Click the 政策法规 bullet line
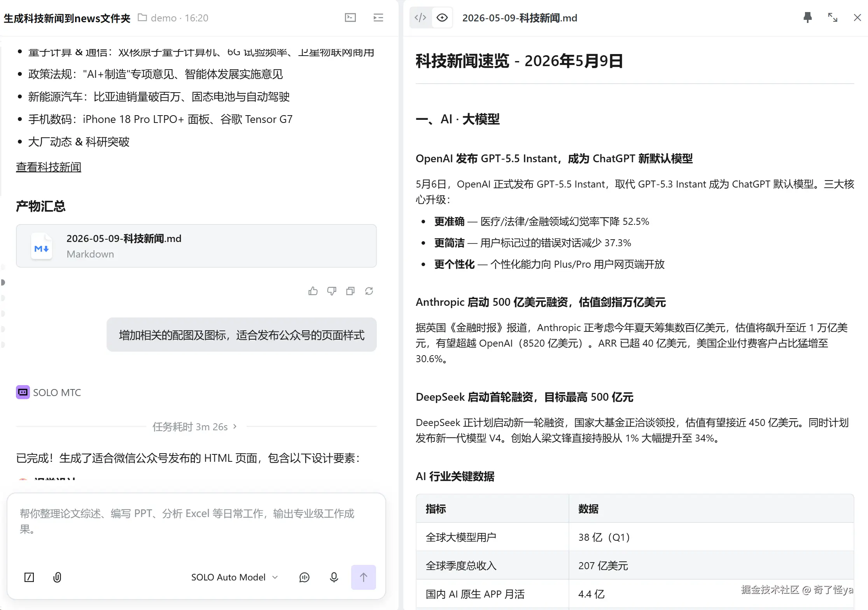This screenshot has height=610, width=868. 155,74
